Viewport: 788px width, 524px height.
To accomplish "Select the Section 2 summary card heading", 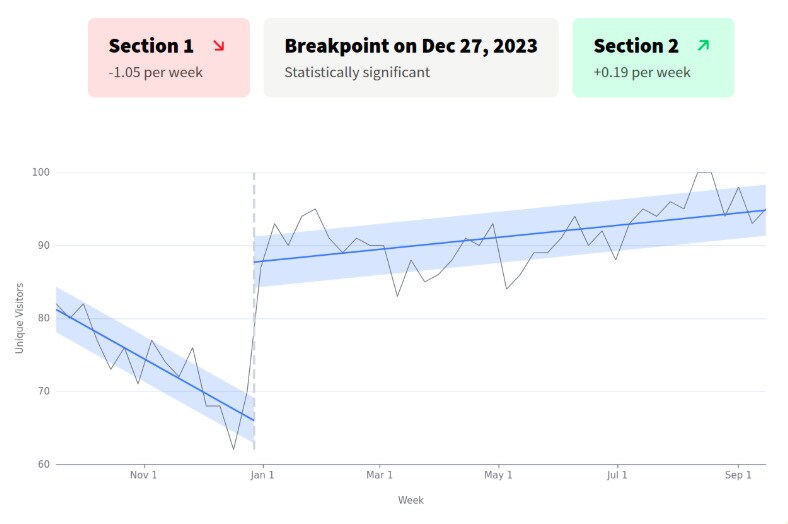I will [636, 46].
